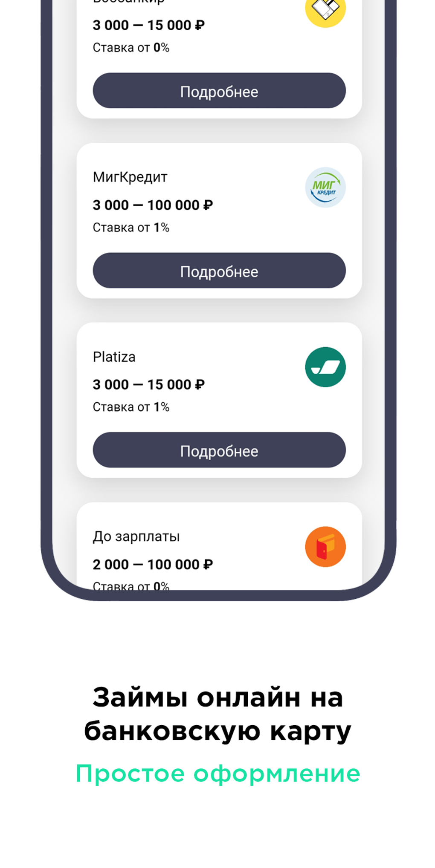Click the green Простое оформление subtitle
The image size is (435, 868).
[x=217, y=773]
